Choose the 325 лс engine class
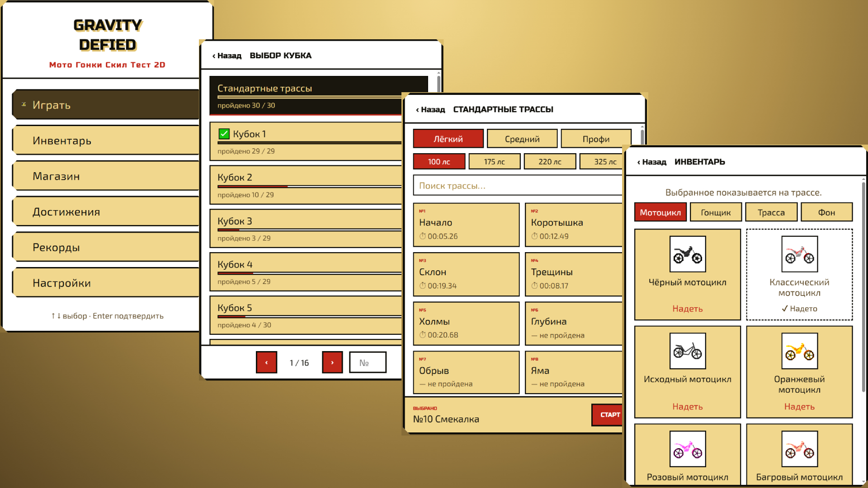 [602, 161]
